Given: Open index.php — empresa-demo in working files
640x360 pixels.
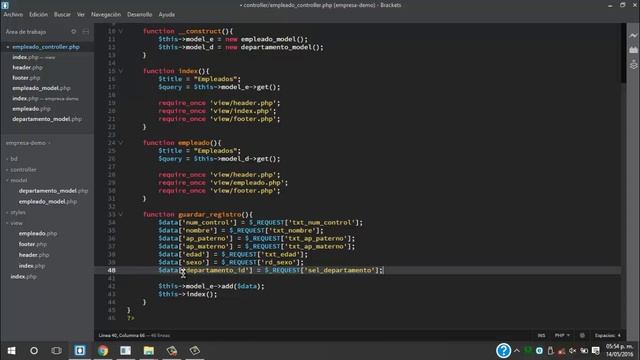Looking at the screenshot, I should point(45,98).
